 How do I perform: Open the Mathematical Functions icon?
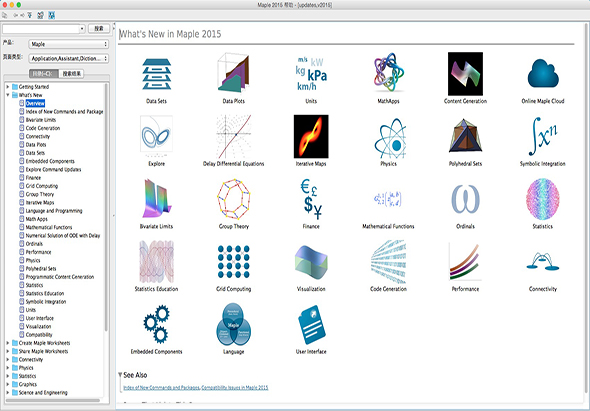(388, 199)
